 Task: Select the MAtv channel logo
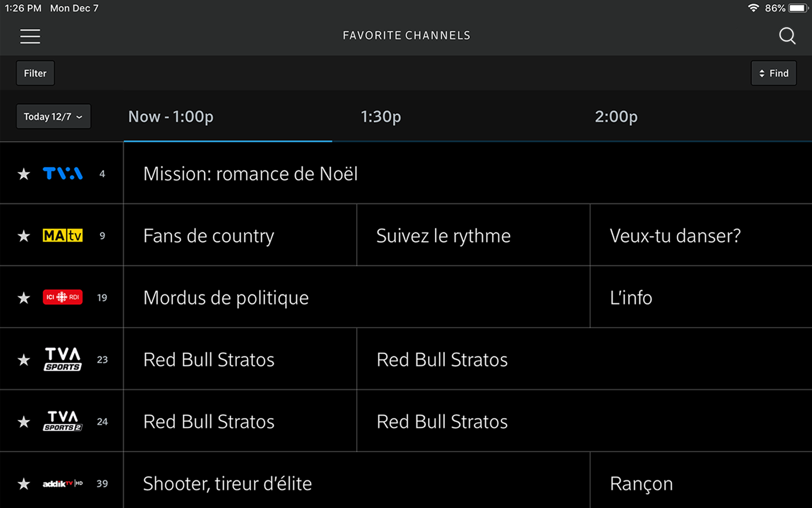coord(63,235)
